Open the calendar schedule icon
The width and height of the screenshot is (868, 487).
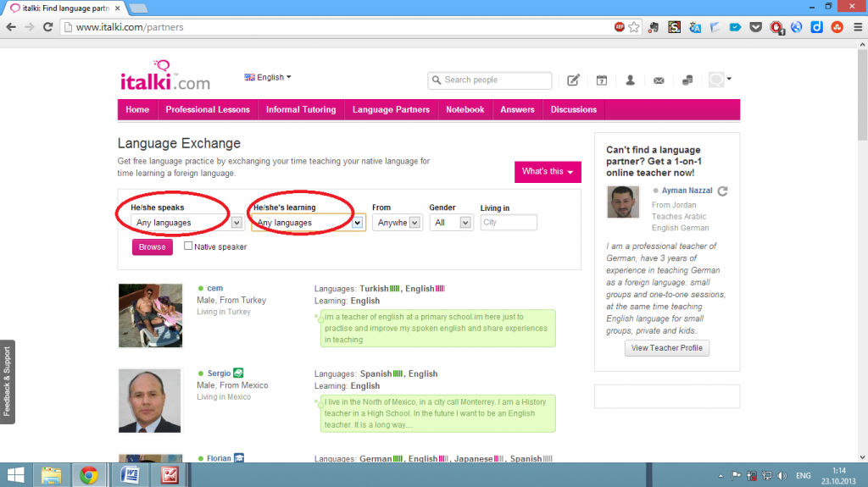pos(602,80)
